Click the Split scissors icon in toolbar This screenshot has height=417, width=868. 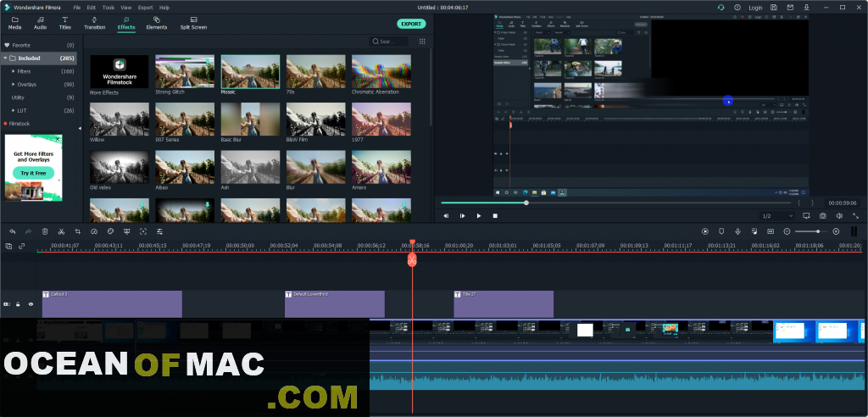click(61, 231)
